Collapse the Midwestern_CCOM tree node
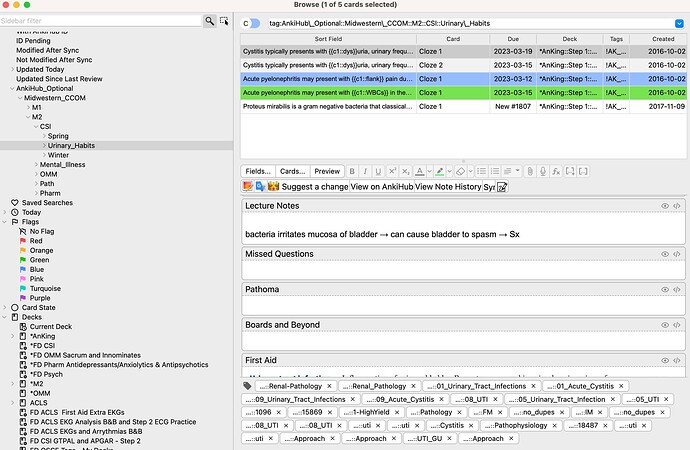 coord(20,98)
